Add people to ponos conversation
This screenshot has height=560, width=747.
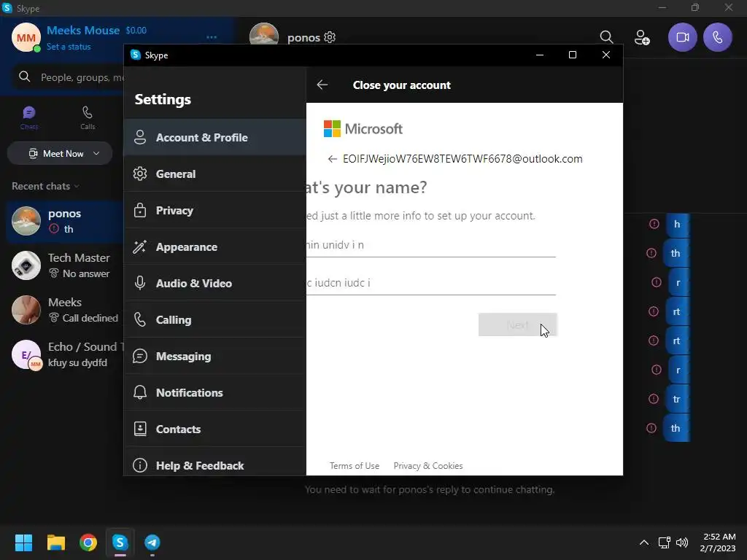pyautogui.click(x=642, y=37)
